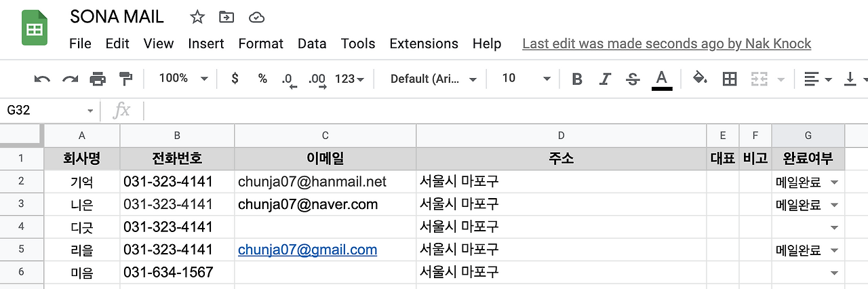
Task: Open the Format menu
Action: pos(260,43)
